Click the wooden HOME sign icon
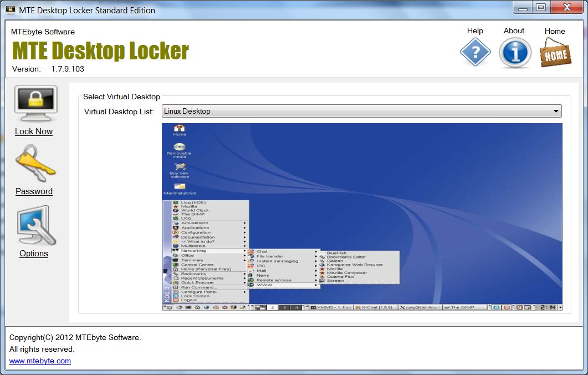 click(x=555, y=53)
